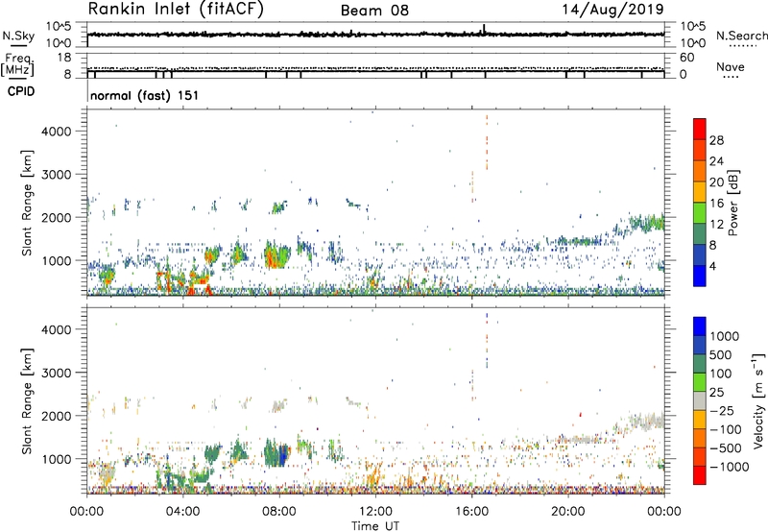Click the 'Slant Range [km]' label of the power panel

pos(27,203)
